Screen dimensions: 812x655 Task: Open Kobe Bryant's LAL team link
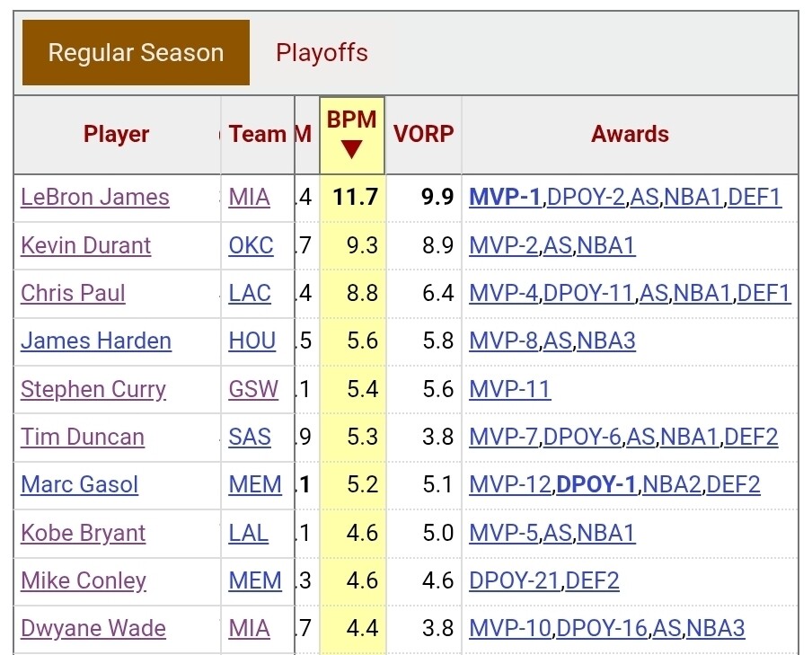(249, 533)
